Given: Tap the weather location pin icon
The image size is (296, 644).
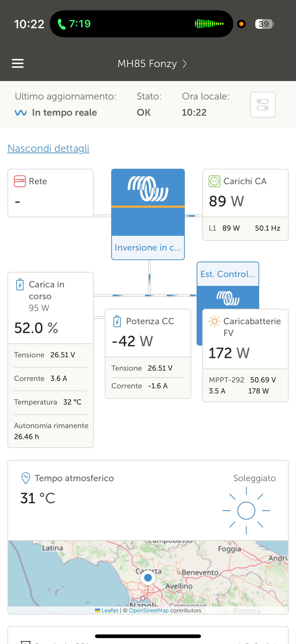Looking at the screenshot, I should click(26, 478).
